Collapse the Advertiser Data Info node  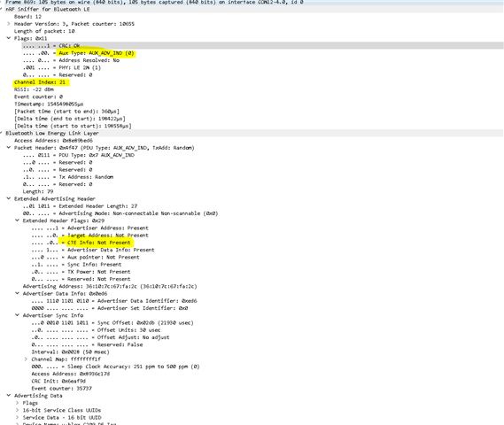pyautogui.click(x=18, y=294)
